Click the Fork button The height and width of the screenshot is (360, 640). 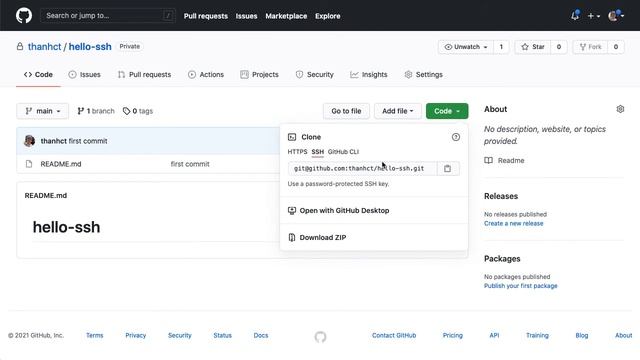point(590,47)
